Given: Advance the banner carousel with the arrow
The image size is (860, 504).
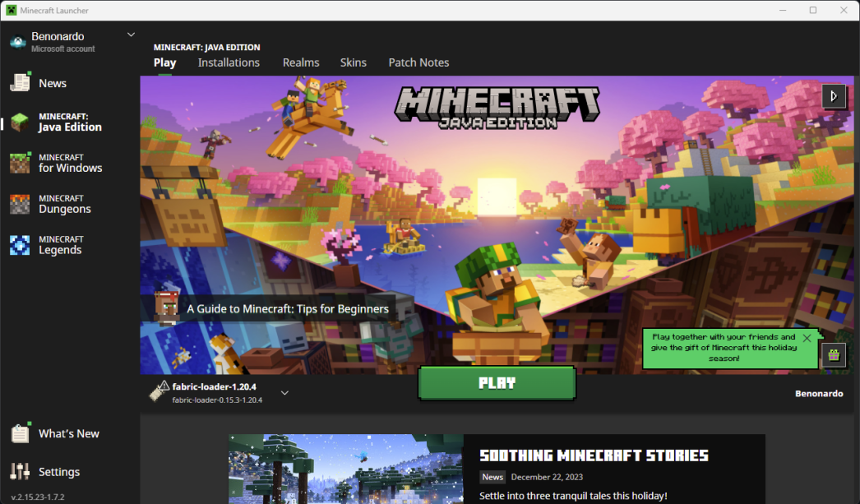Looking at the screenshot, I should (835, 96).
